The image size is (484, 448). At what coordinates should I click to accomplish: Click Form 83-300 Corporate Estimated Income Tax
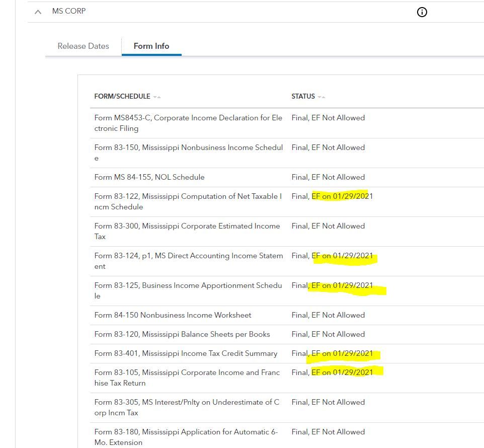point(187,231)
